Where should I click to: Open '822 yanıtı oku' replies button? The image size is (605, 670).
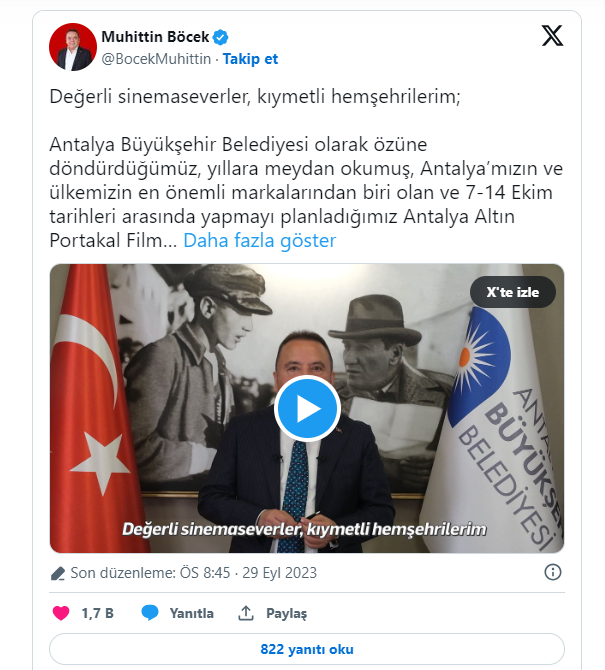307,649
